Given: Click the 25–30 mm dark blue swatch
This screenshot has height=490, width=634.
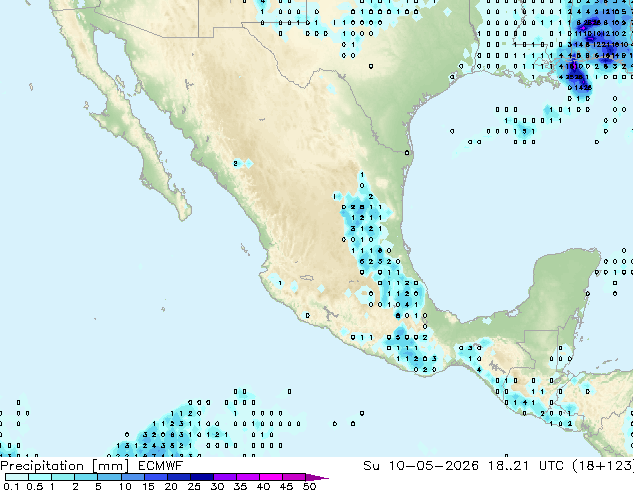Looking at the screenshot, I should point(201,477).
